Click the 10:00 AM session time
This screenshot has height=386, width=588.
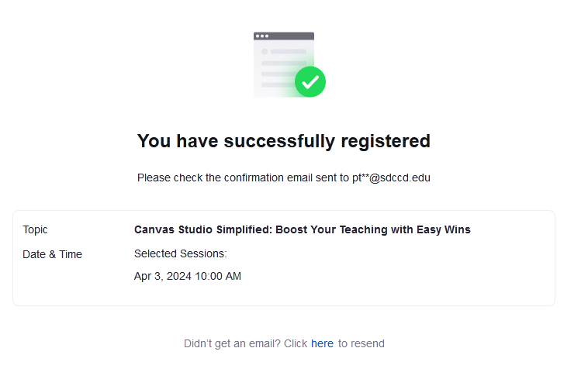[x=221, y=276]
